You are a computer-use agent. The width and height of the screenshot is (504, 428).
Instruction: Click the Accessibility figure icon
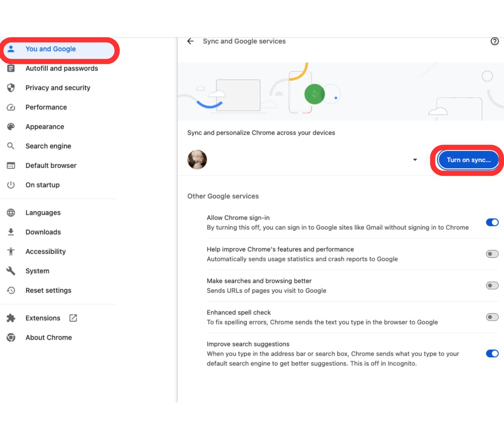11,251
